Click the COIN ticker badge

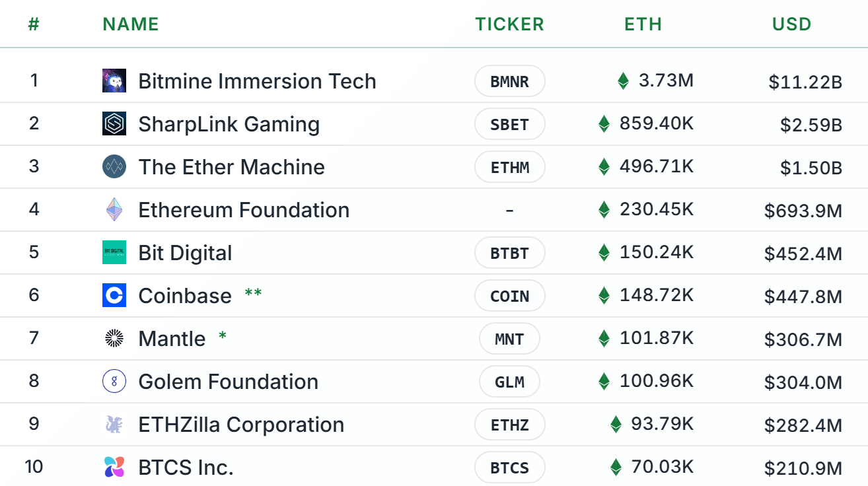click(x=509, y=295)
